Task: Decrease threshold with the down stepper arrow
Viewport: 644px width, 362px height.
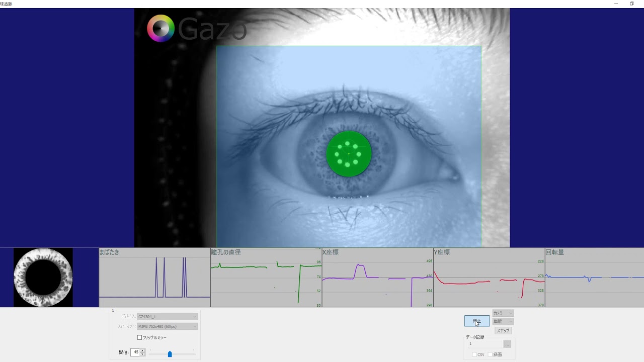Action: 143,354
